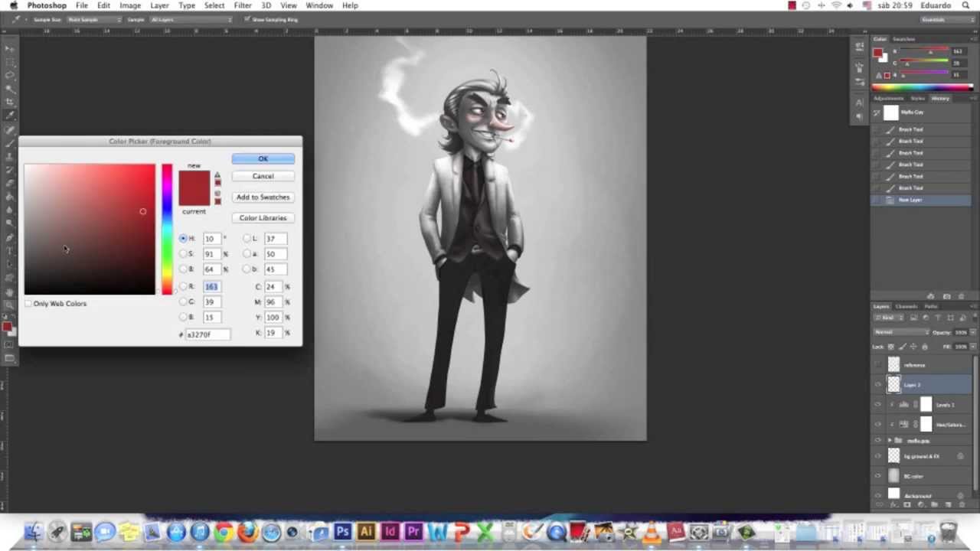Select the Eraser tool
The image size is (980, 551).
point(10,183)
